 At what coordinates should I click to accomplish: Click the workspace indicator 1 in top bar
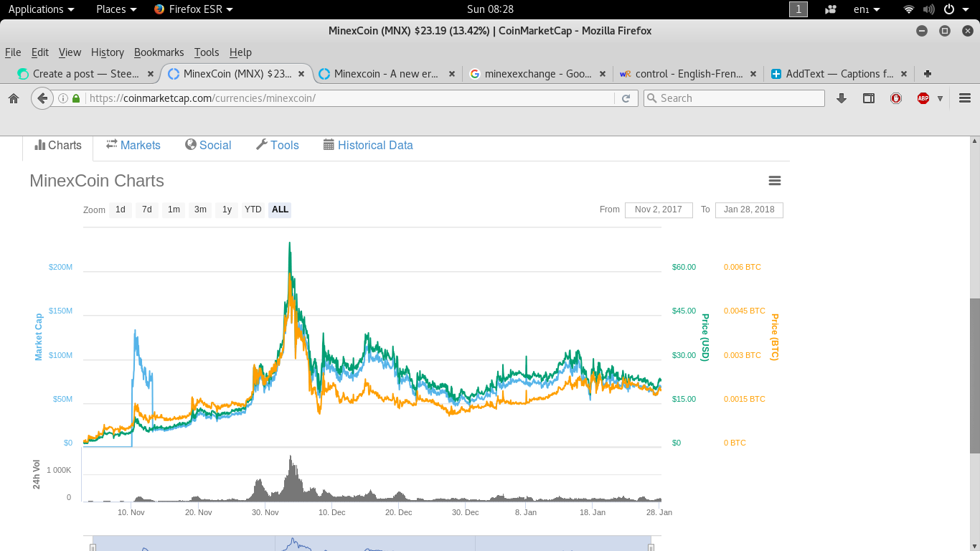(x=798, y=9)
